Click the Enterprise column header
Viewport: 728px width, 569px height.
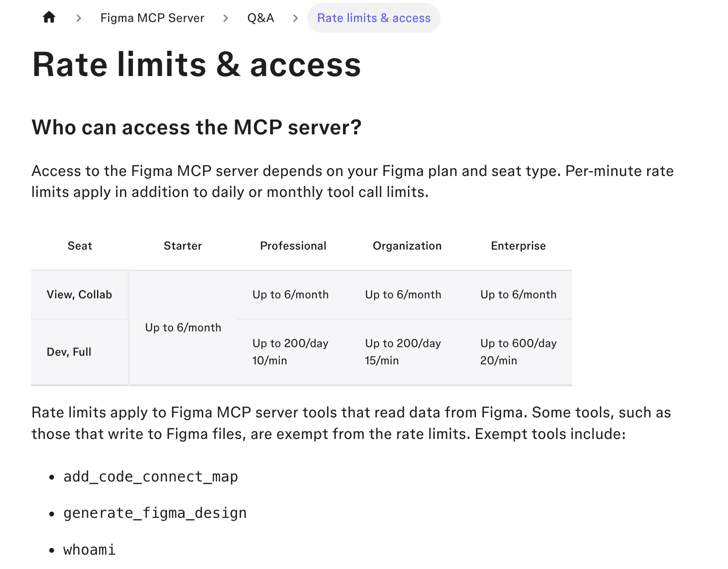[x=518, y=246]
